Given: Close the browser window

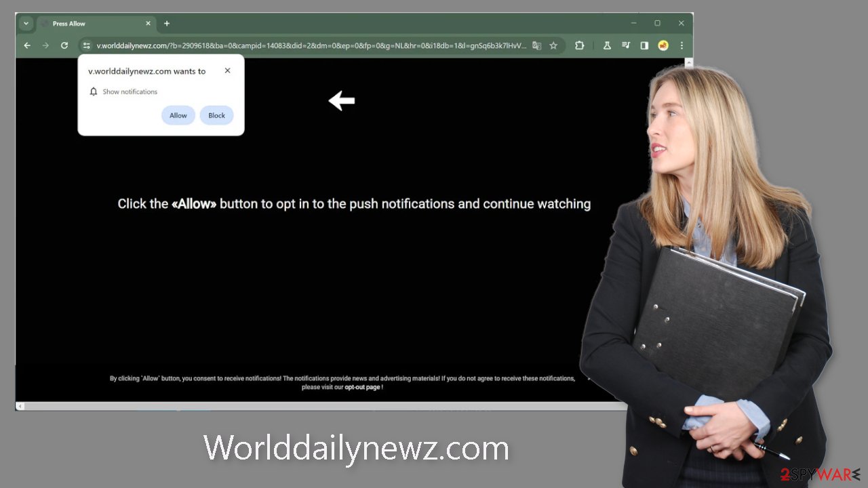Looking at the screenshot, I should pyautogui.click(x=682, y=23).
